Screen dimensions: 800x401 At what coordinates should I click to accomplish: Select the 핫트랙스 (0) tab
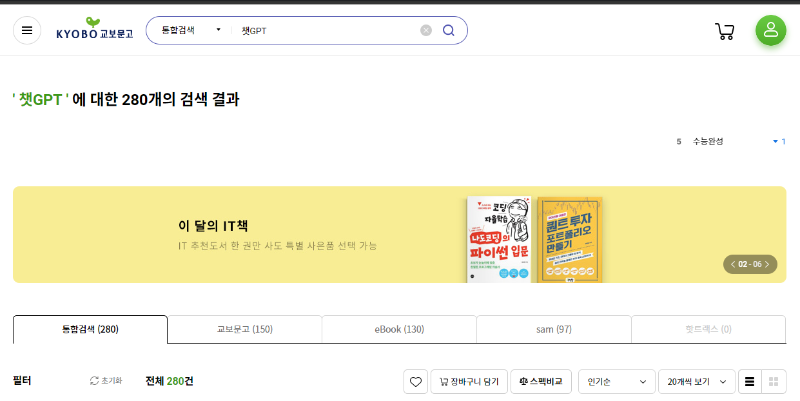coord(708,330)
